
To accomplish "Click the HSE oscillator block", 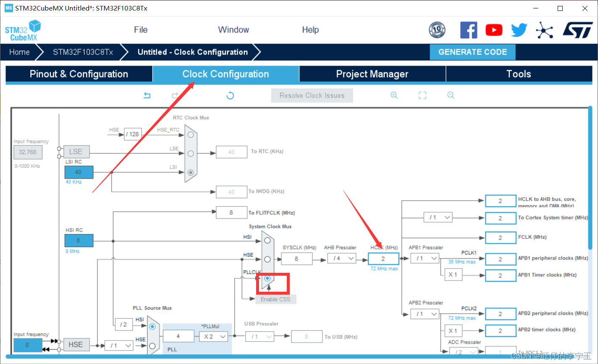I will click(76, 345).
